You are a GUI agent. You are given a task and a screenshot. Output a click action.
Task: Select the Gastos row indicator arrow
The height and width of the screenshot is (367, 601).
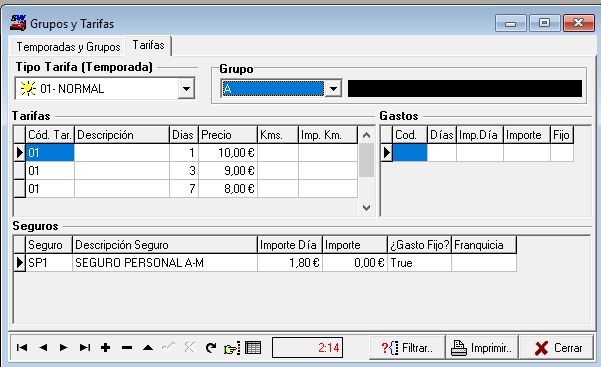click(387, 153)
